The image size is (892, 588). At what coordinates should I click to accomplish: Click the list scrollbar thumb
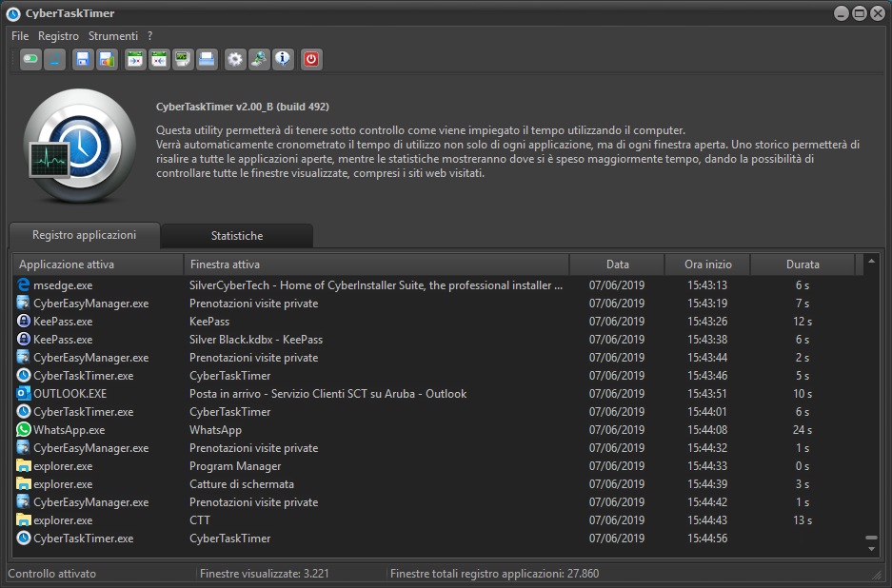click(x=871, y=538)
